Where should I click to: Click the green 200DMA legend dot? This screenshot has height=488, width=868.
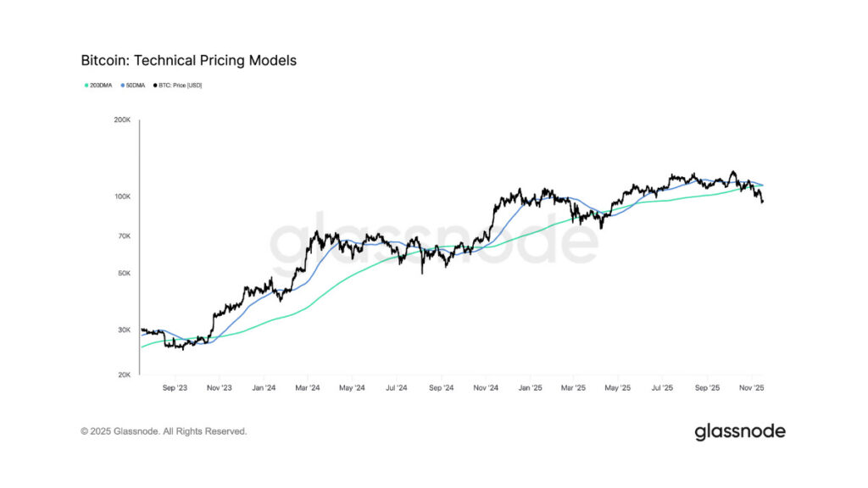click(x=86, y=86)
